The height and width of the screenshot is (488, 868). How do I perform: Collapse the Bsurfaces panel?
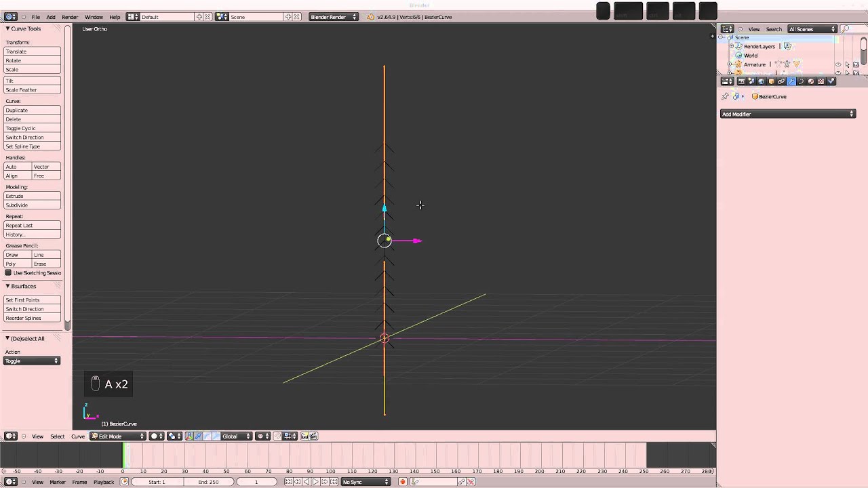(x=7, y=286)
